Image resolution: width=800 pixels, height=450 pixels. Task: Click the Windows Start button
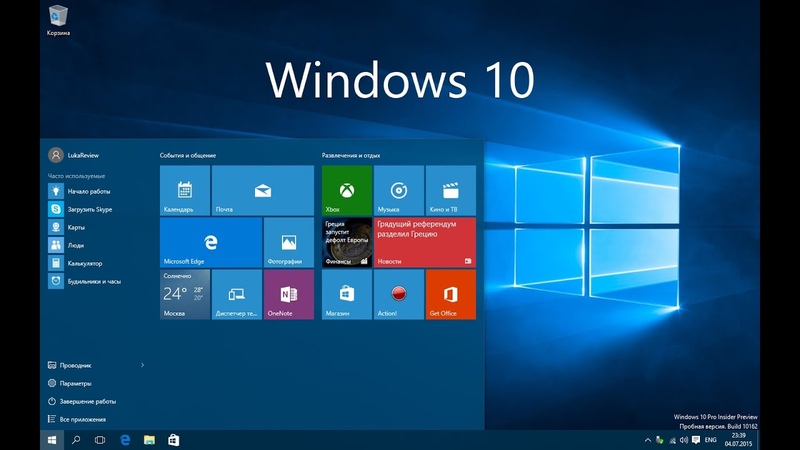52,440
